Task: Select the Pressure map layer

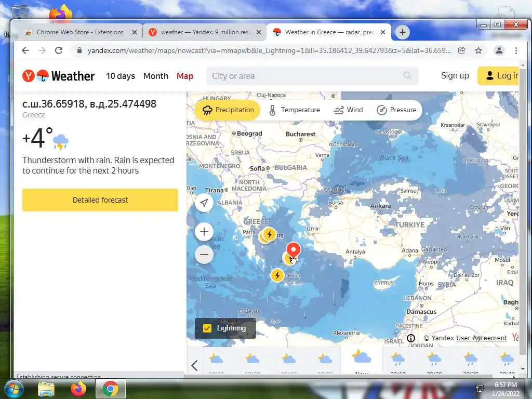Action: click(x=396, y=110)
